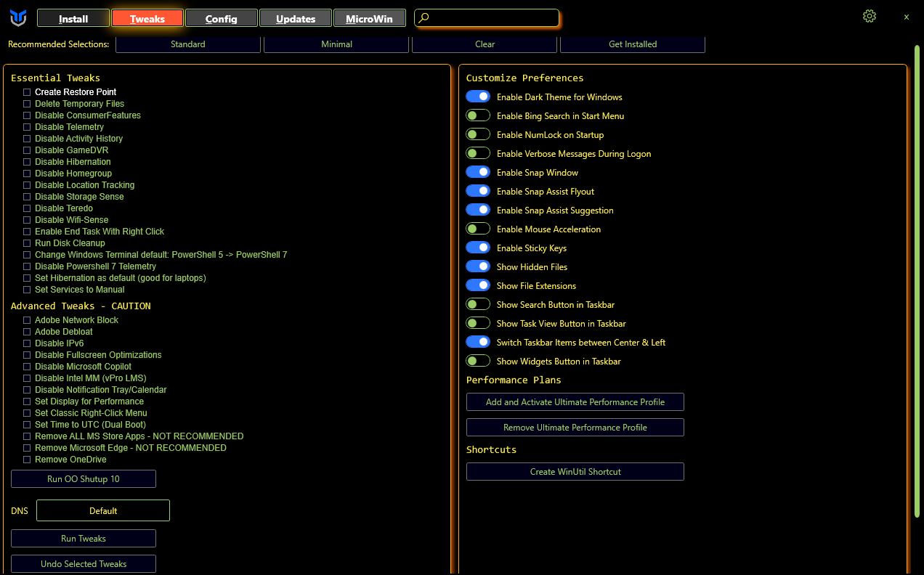
Task: Open the MicroWin tab
Action: [370, 18]
